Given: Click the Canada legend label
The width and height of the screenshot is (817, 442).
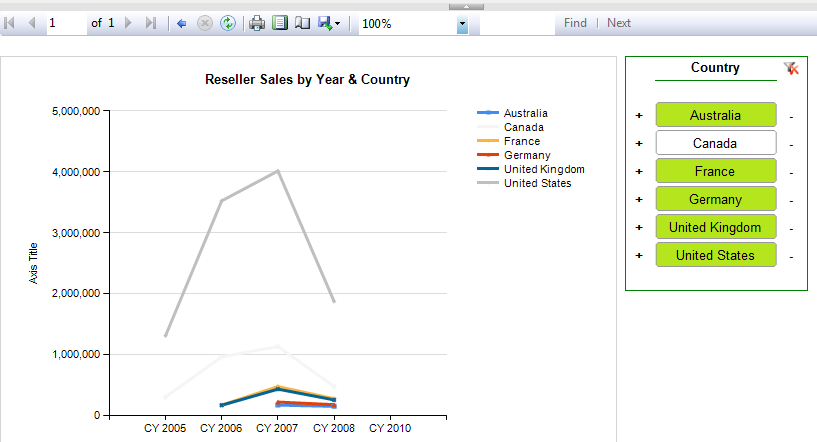Looking at the screenshot, I should tap(524, 127).
